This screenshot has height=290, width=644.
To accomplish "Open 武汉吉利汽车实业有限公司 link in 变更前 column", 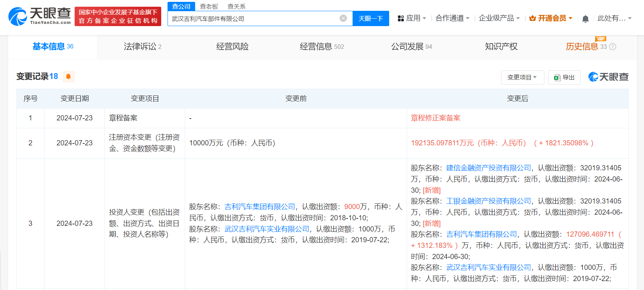I will (267, 229).
